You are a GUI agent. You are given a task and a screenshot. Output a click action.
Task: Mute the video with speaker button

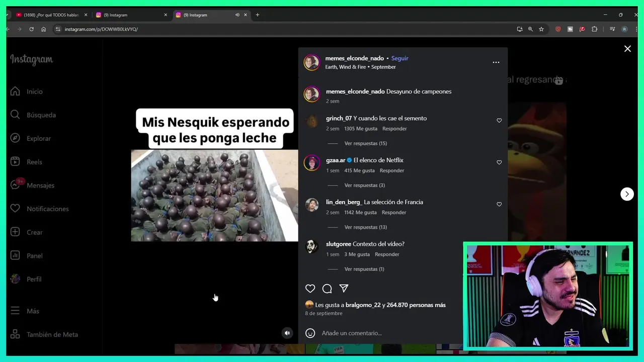coord(287,333)
